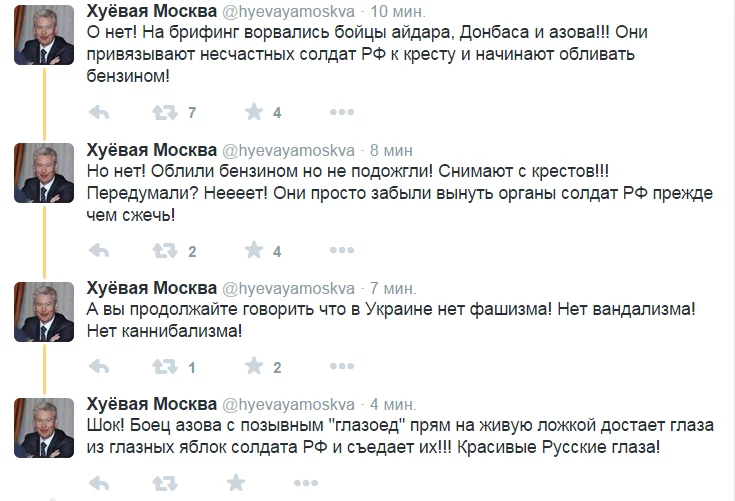The height and width of the screenshot is (501, 735).
Task: Reply to the tweet posted 7 minutes ago
Action: pyautogui.click(x=99, y=367)
